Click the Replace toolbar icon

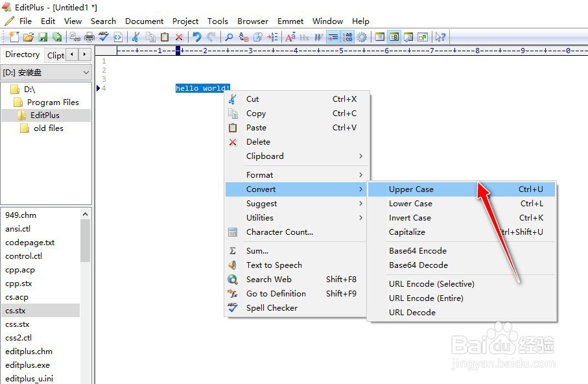[x=243, y=37]
